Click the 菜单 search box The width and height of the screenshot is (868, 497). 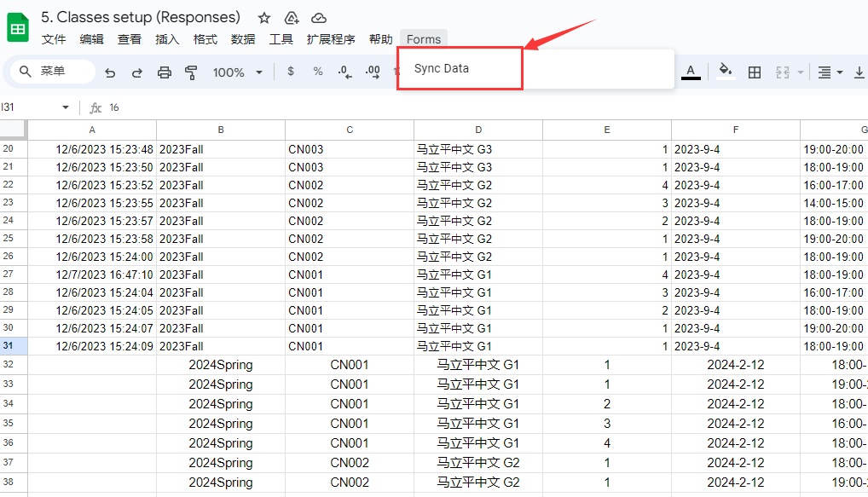[53, 72]
